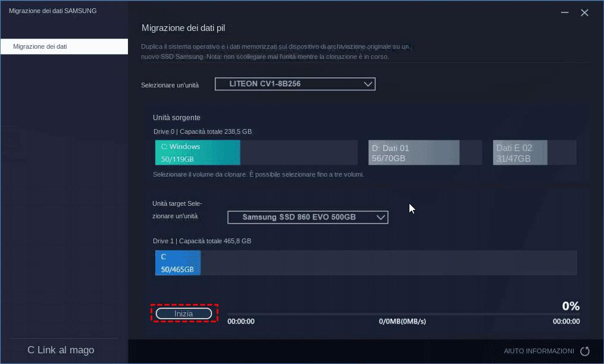
Task: Open AIUTO INFORMAZIONI link
Action: [539, 351]
